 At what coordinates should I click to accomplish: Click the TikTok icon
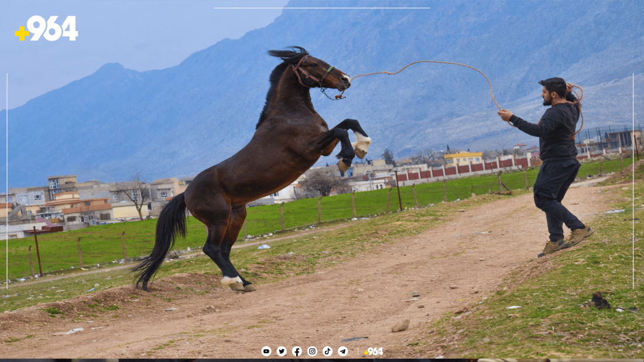click(x=327, y=351)
